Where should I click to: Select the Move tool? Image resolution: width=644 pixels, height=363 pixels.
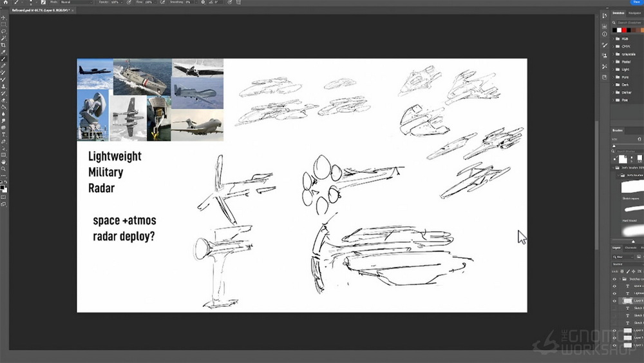(x=3, y=17)
